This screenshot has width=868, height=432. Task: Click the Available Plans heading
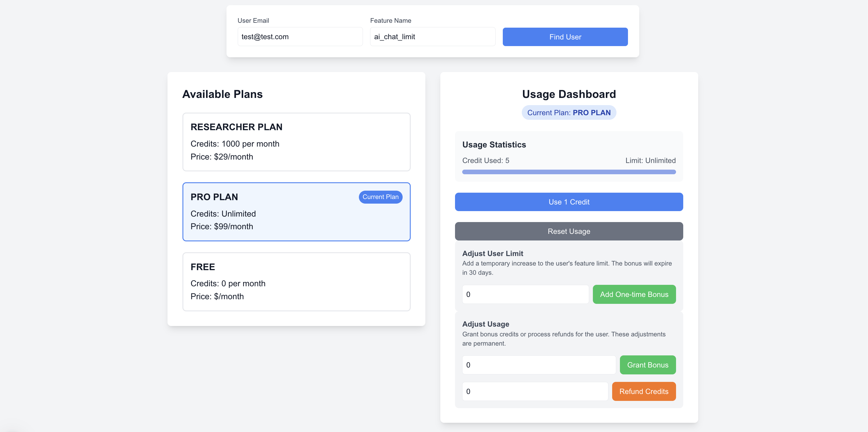click(222, 94)
